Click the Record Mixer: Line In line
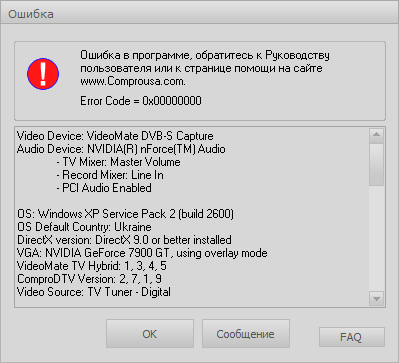This screenshot has height=363, width=399. (110, 175)
